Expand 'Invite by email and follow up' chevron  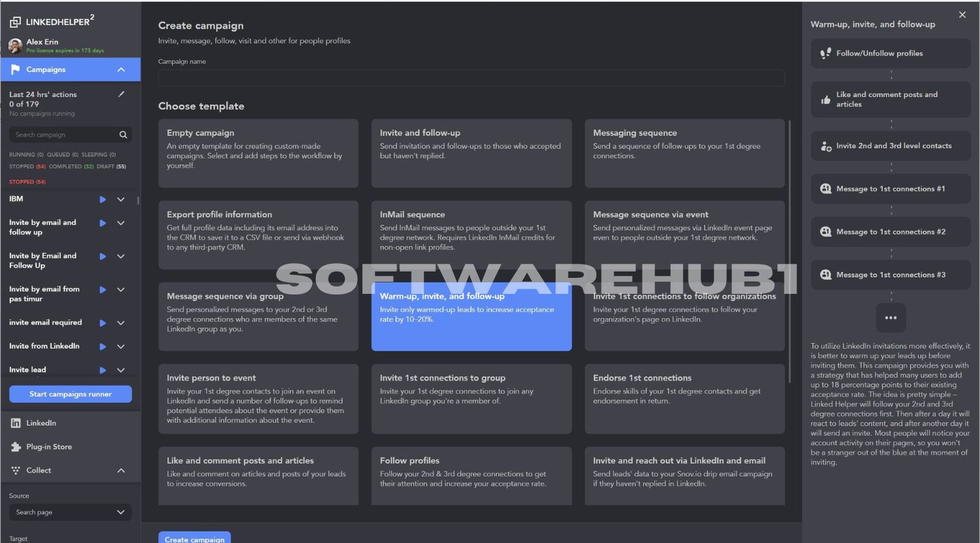pyautogui.click(x=120, y=223)
